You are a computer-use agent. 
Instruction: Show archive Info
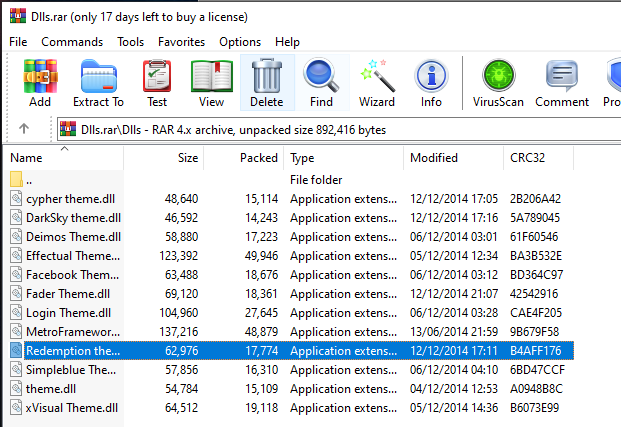[431, 82]
